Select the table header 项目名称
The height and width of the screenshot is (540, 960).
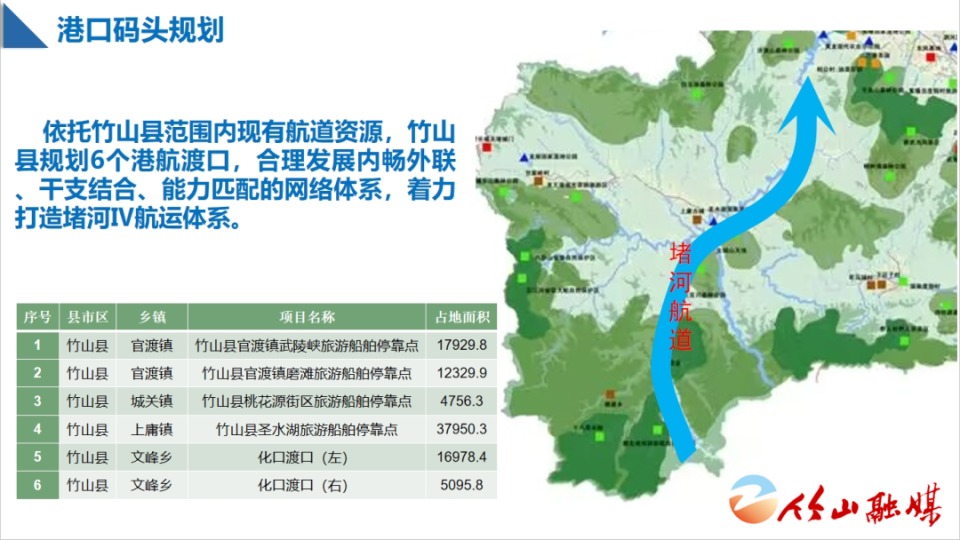point(307,317)
